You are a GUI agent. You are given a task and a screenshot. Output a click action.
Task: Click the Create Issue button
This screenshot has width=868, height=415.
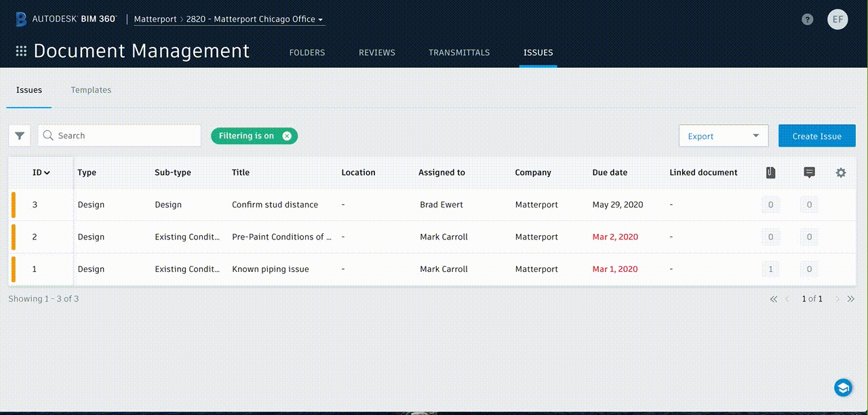point(817,136)
